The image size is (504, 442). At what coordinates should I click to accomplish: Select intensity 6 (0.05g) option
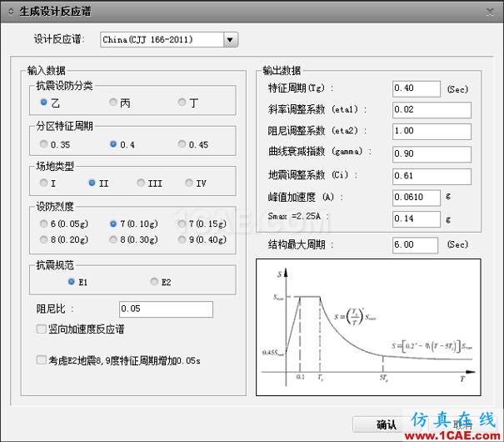click(x=43, y=224)
